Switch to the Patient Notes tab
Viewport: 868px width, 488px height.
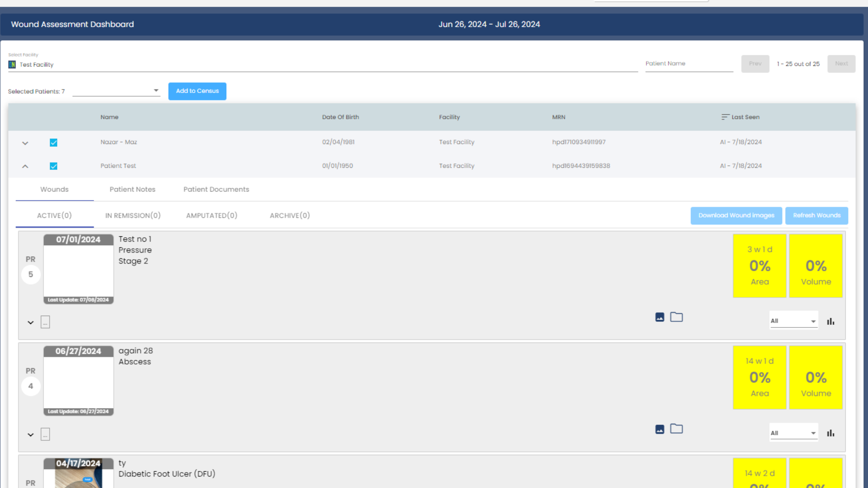(x=132, y=189)
